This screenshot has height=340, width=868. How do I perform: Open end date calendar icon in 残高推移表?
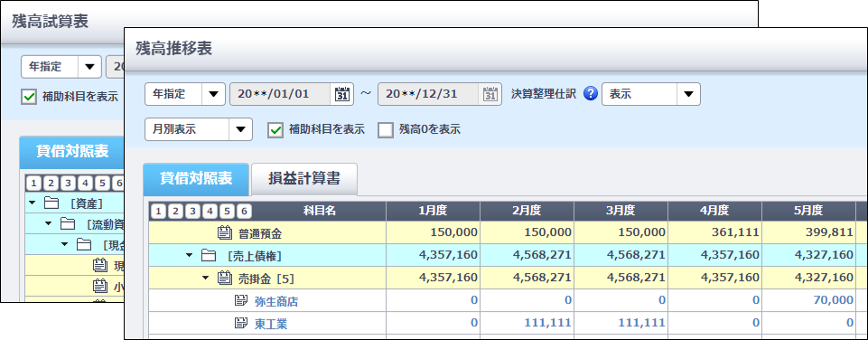(x=490, y=94)
